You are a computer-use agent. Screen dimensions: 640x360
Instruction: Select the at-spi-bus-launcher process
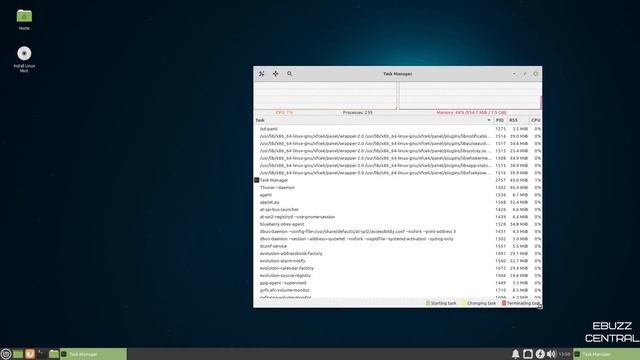[x=398, y=210]
